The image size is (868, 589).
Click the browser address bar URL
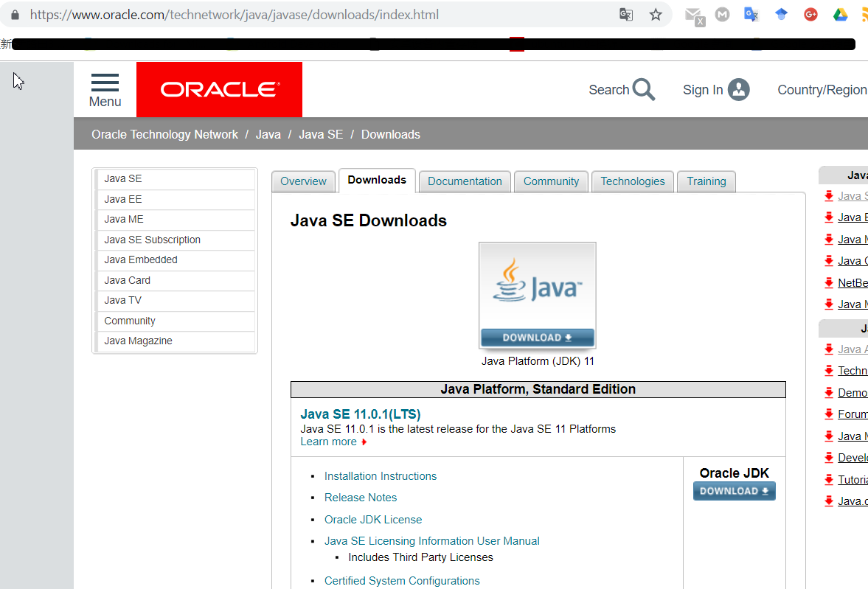click(235, 15)
